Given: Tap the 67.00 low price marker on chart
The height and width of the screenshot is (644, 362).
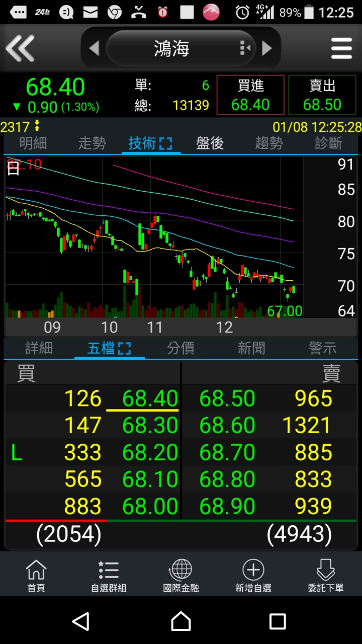Looking at the screenshot, I should click(x=285, y=311).
